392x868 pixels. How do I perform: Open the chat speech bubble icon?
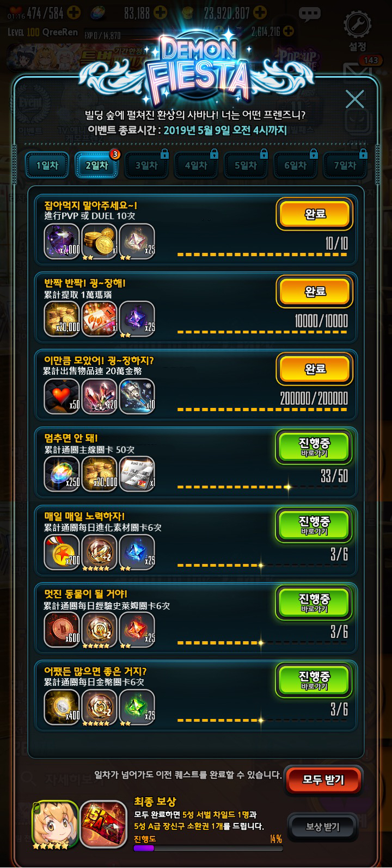click(x=310, y=15)
